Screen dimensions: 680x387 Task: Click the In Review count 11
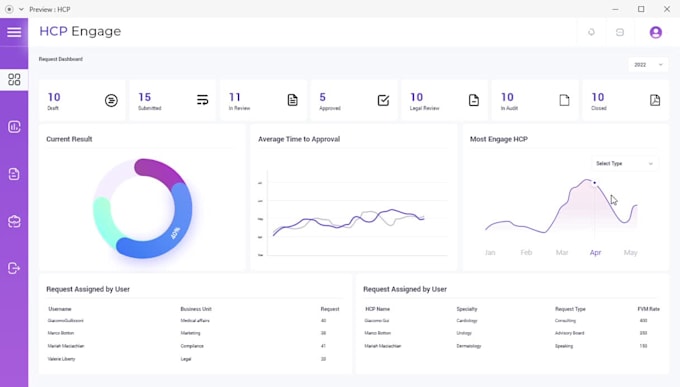click(235, 97)
